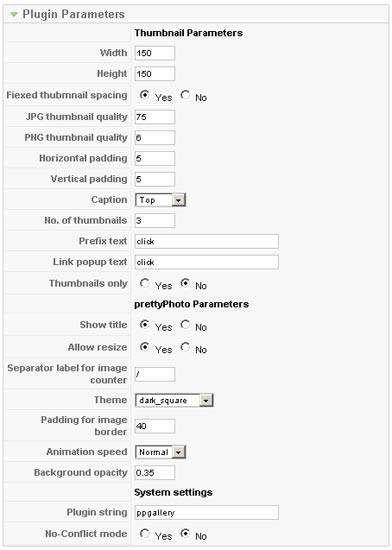Click the Plugin string input
Image resolution: width=392 pixels, height=550 pixels.
[x=207, y=512]
